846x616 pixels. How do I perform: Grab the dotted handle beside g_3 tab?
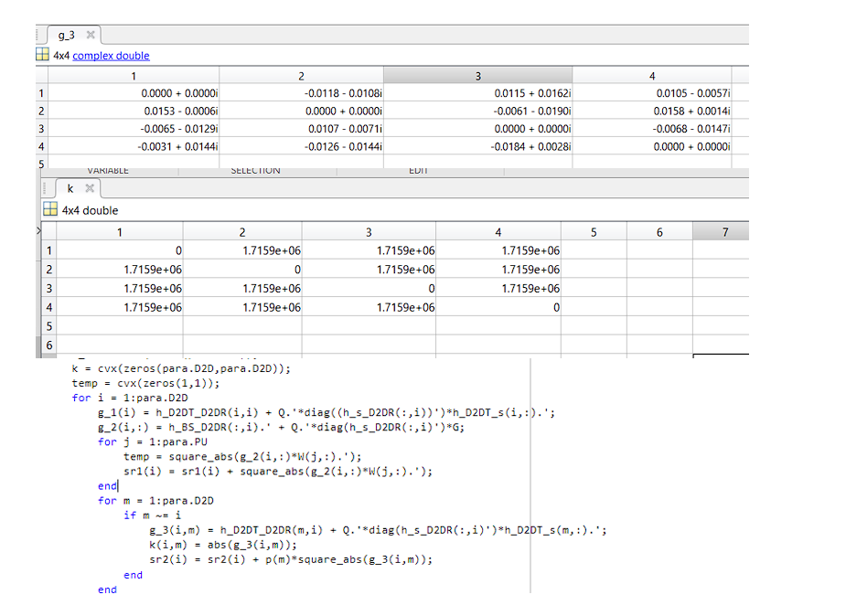(x=37, y=35)
